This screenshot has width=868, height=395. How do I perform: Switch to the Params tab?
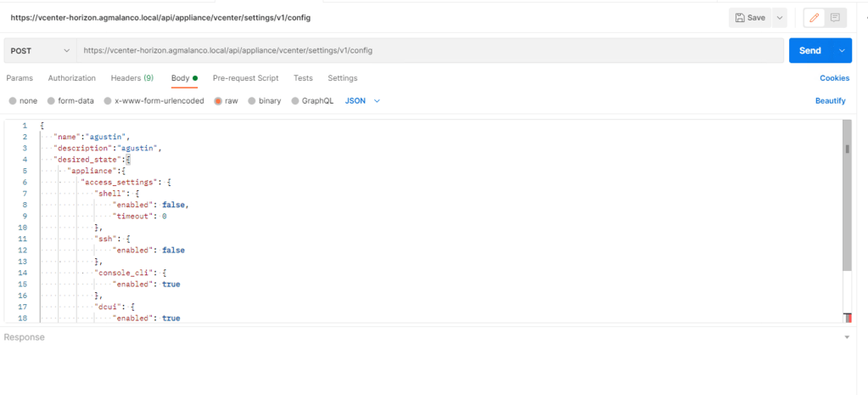(x=20, y=78)
